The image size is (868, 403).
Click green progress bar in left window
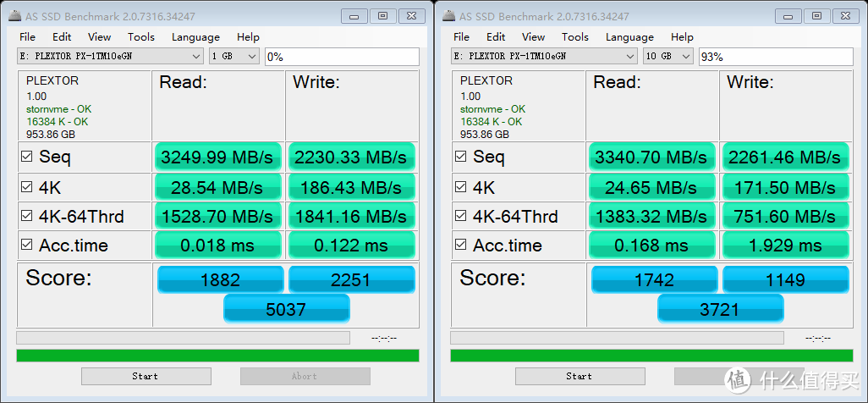coord(217,356)
